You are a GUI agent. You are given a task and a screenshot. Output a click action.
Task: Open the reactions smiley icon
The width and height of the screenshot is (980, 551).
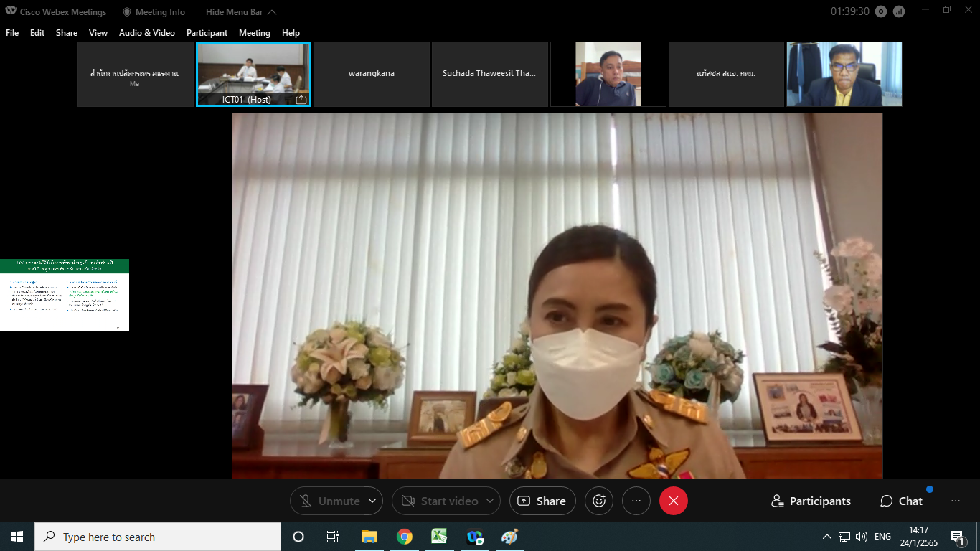pos(599,501)
